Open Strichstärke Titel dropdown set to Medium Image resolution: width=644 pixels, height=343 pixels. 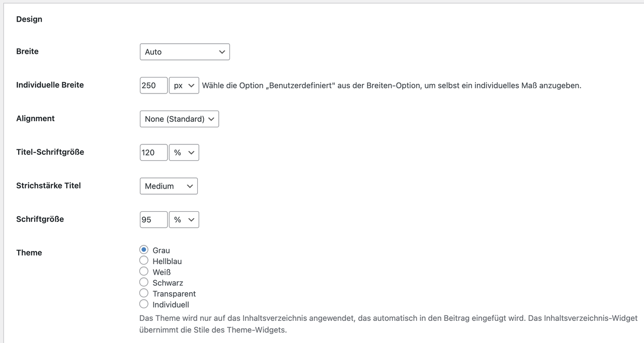point(169,186)
